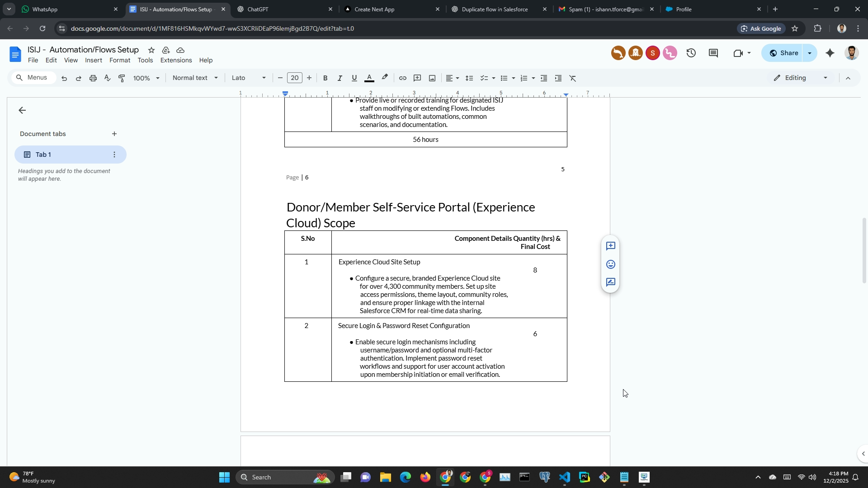868x488 pixels.
Task: Open the Lato font dropdown
Action: (x=249, y=78)
